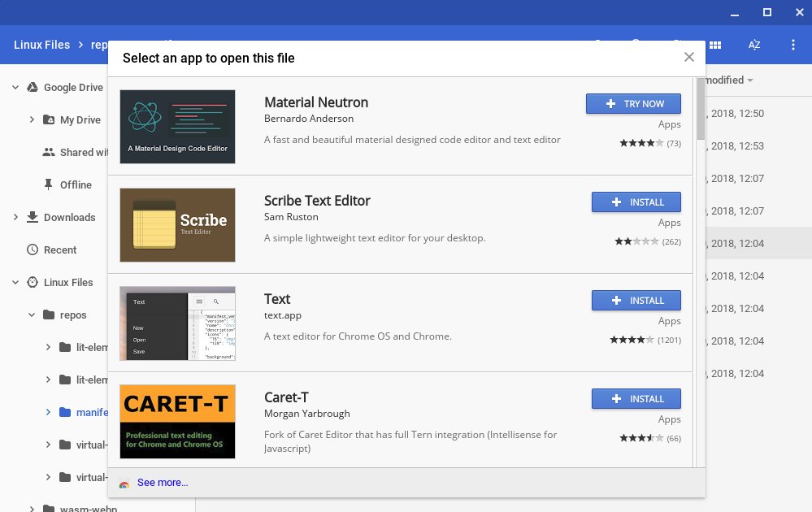The height and width of the screenshot is (512, 812).
Task: Click the CARET-T orange logo thumbnail
Action: [x=177, y=422]
